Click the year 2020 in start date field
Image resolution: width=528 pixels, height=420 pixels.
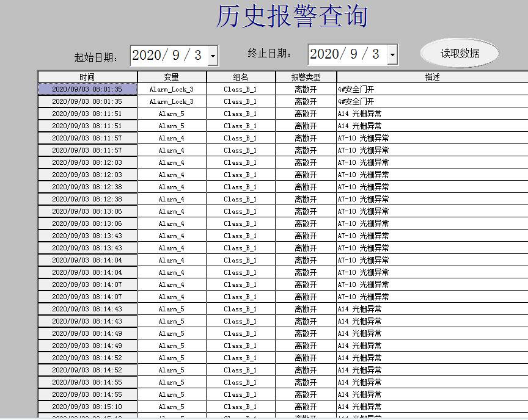click(146, 55)
